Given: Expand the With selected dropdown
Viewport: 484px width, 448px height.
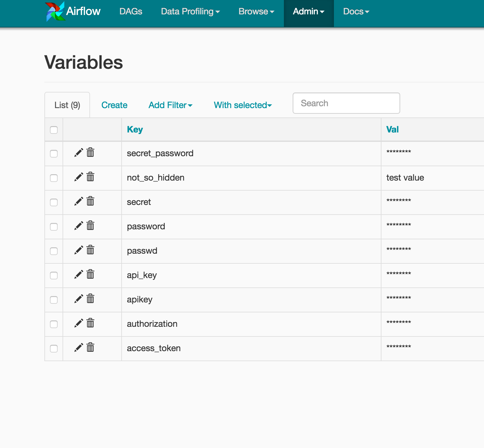Looking at the screenshot, I should click(x=242, y=105).
